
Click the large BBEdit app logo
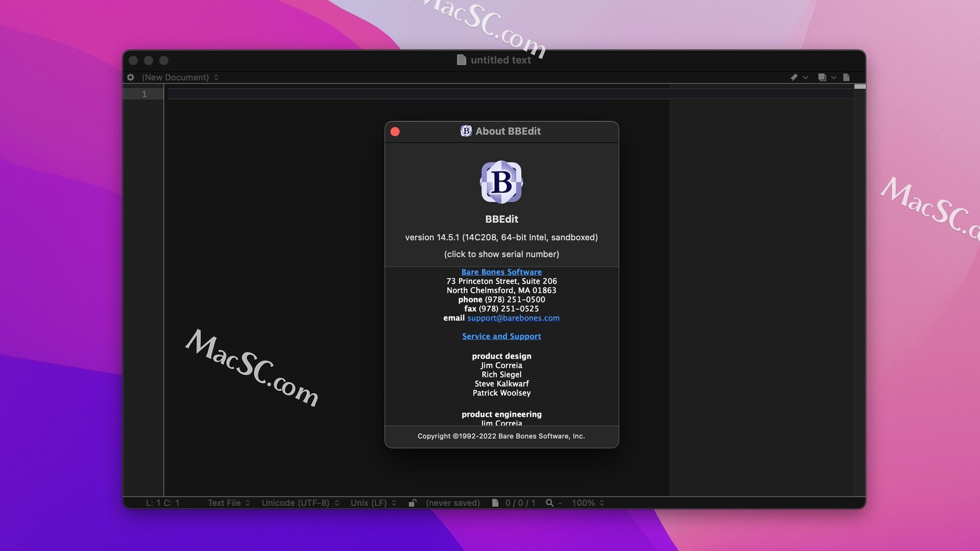501,182
